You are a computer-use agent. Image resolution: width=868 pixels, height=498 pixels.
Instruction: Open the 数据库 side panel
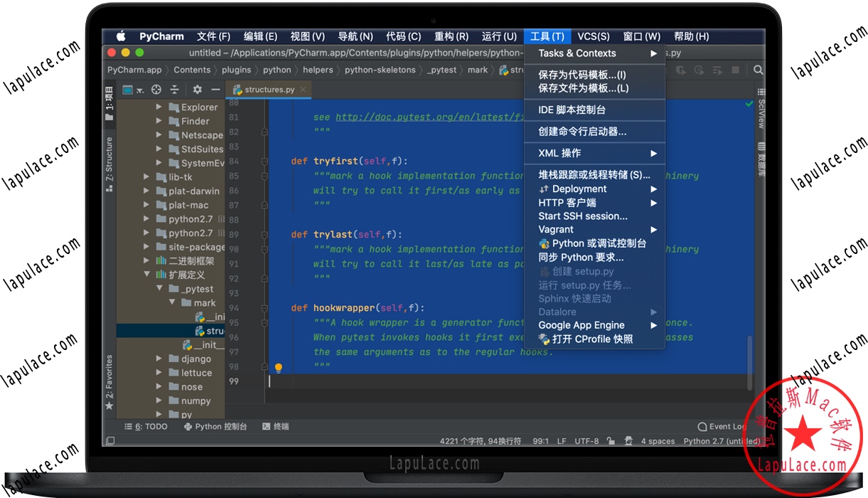point(761,159)
